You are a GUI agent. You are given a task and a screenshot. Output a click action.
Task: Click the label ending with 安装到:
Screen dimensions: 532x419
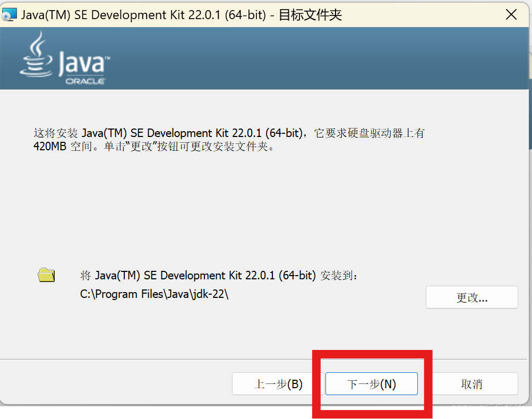[x=219, y=275]
